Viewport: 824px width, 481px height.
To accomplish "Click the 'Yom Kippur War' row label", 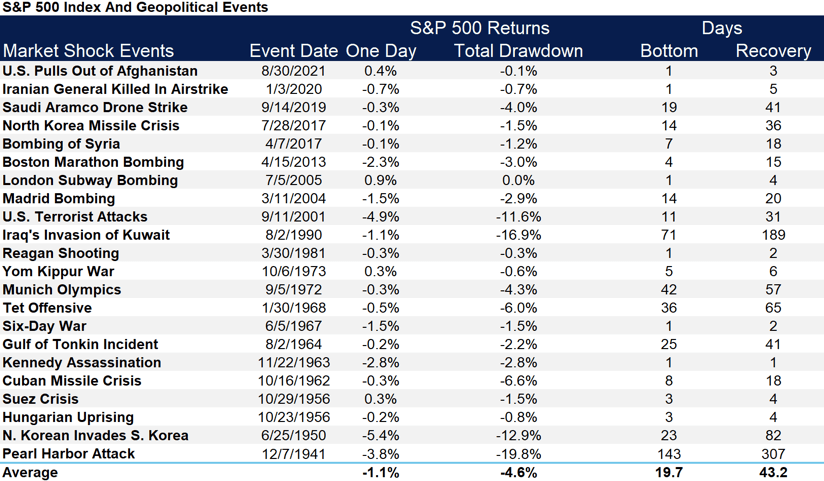I will (58, 271).
